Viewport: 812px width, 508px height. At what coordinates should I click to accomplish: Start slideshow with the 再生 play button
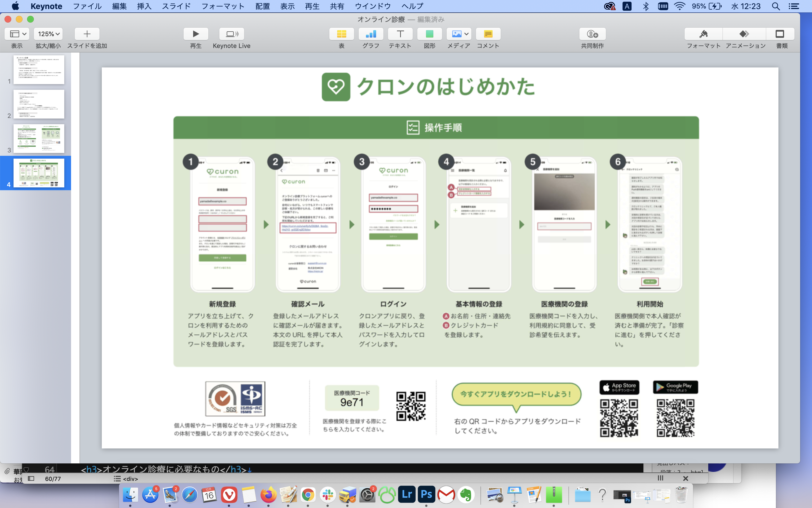coord(196,34)
